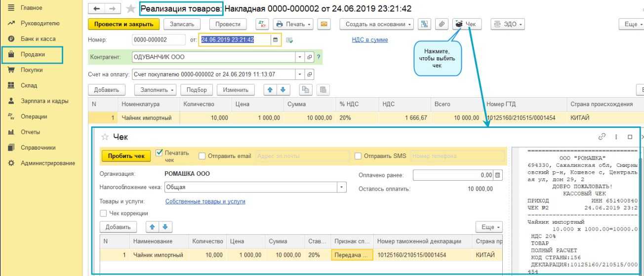Add the document to favorites via star

coord(130,8)
